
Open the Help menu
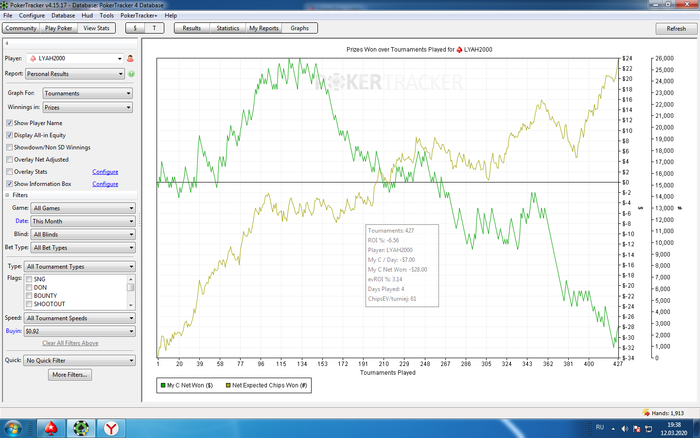[x=171, y=15]
